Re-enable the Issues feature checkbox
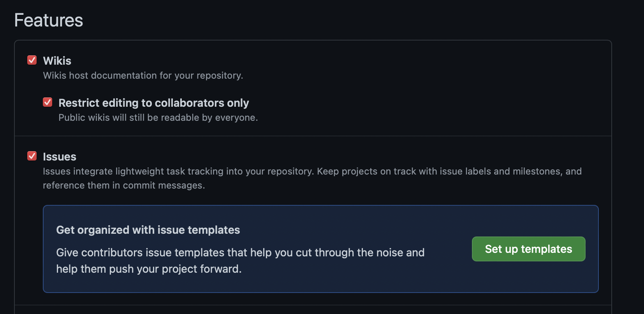Screen dimensions: 644x314 32,156
